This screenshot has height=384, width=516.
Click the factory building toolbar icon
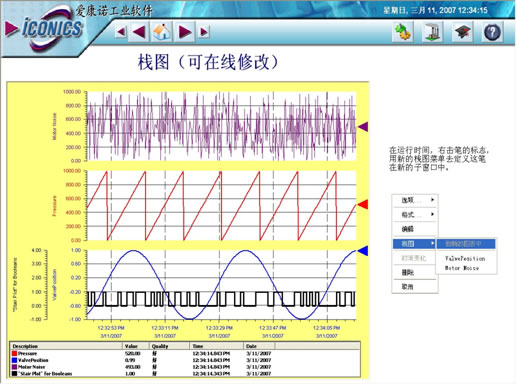tap(433, 32)
